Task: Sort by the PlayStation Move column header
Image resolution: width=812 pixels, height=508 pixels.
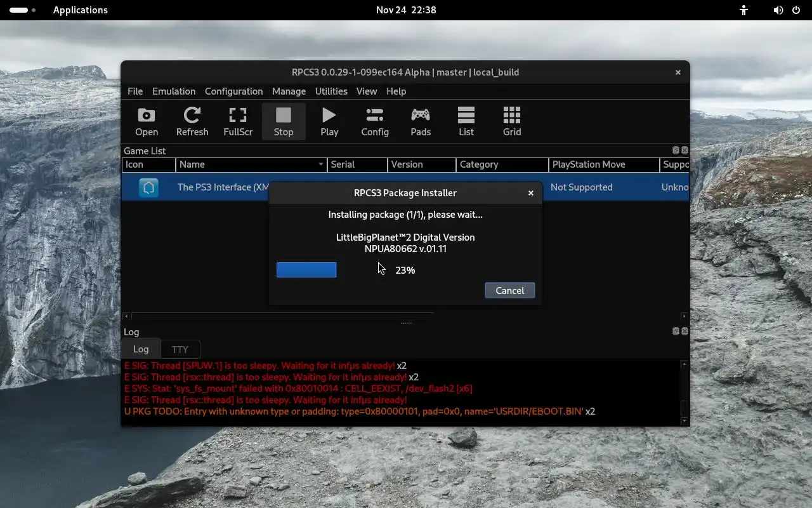Action: tap(604, 164)
